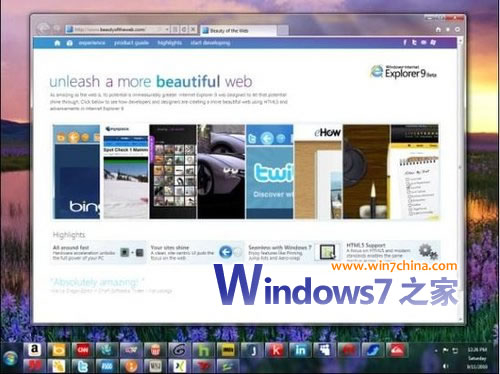Click the blue arrow icon beside Your sites shine
Screen dimensions: 500x374
click(x=226, y=252)
